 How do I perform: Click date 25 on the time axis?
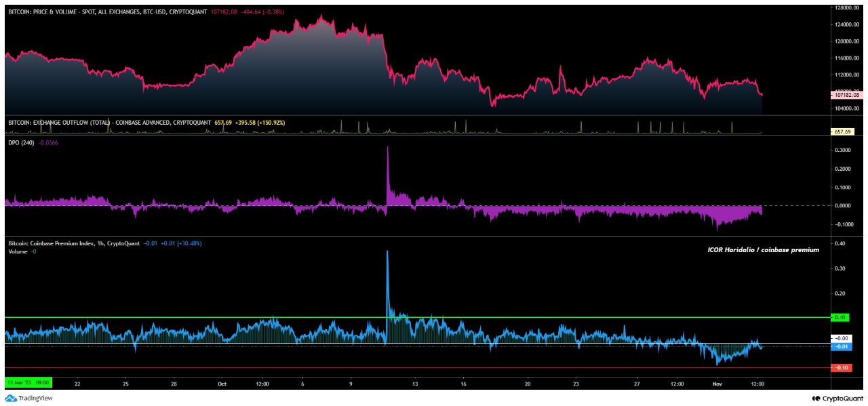pos(125,383)
